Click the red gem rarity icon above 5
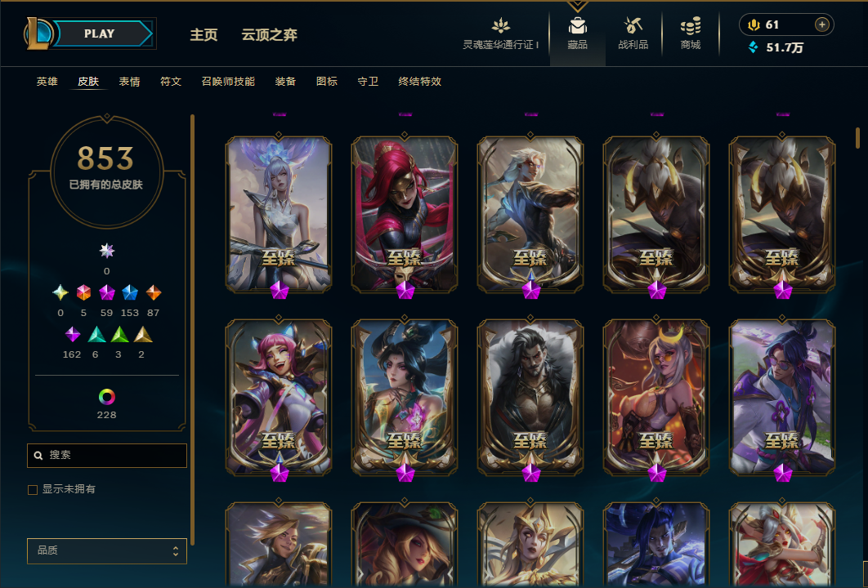Screen dimensions: 868x588 click(x=83, y=292)
